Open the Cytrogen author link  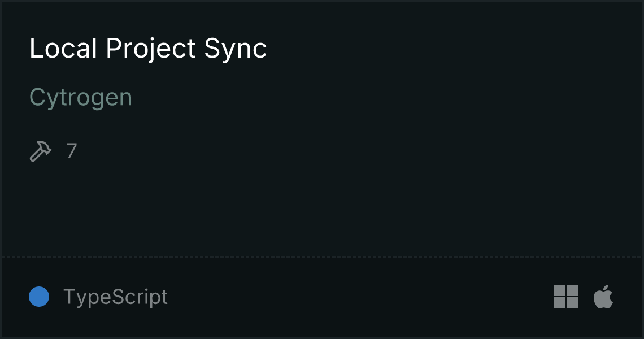[81, 97]
